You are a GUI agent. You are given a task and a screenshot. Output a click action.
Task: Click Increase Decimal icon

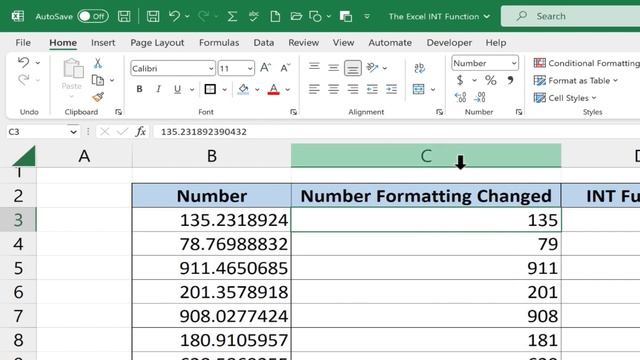point(460,97)
